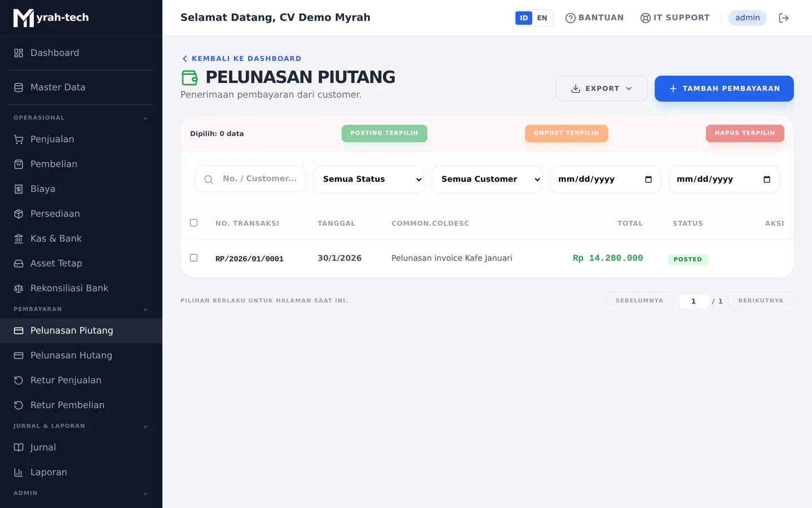This screenshot has width=812, height=508.
Task: Click the Penjualan cart icon
Action: pyautogui.click(x=19, y=139)
